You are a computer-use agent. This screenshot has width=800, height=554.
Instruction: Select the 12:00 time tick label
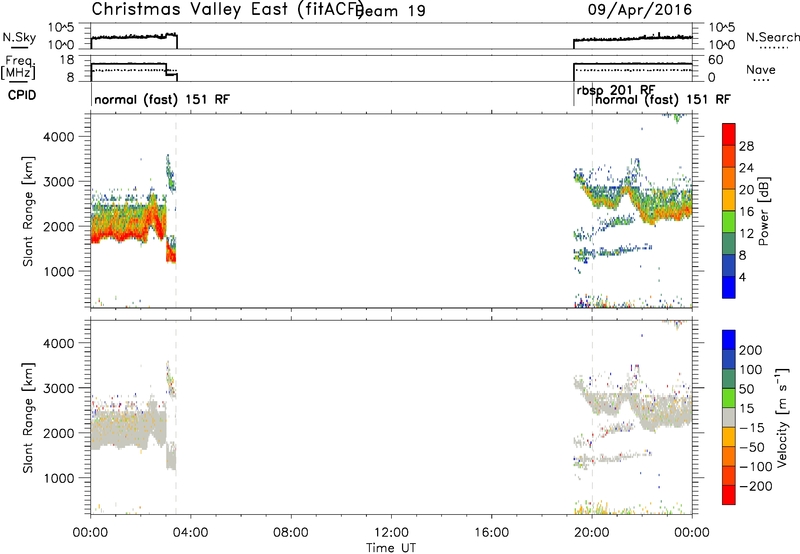click(391, 533)
